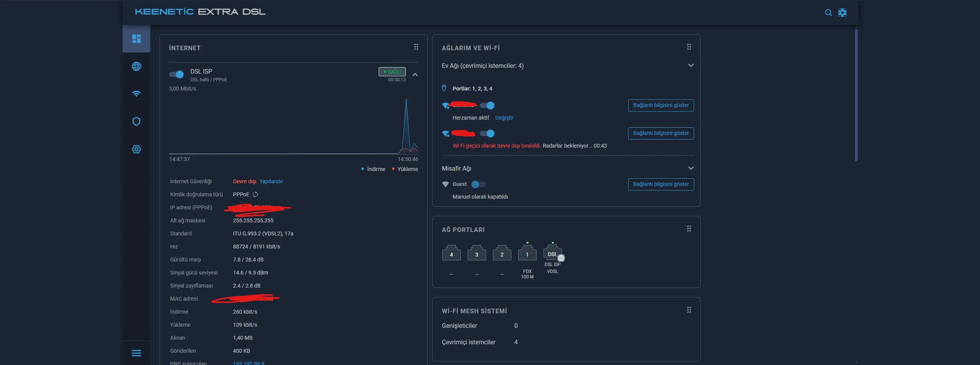Open İNTERNET panel drag-handle menu
Image resolution: width=980 pixels, height=365 pixels.
[x=416, y=47]
